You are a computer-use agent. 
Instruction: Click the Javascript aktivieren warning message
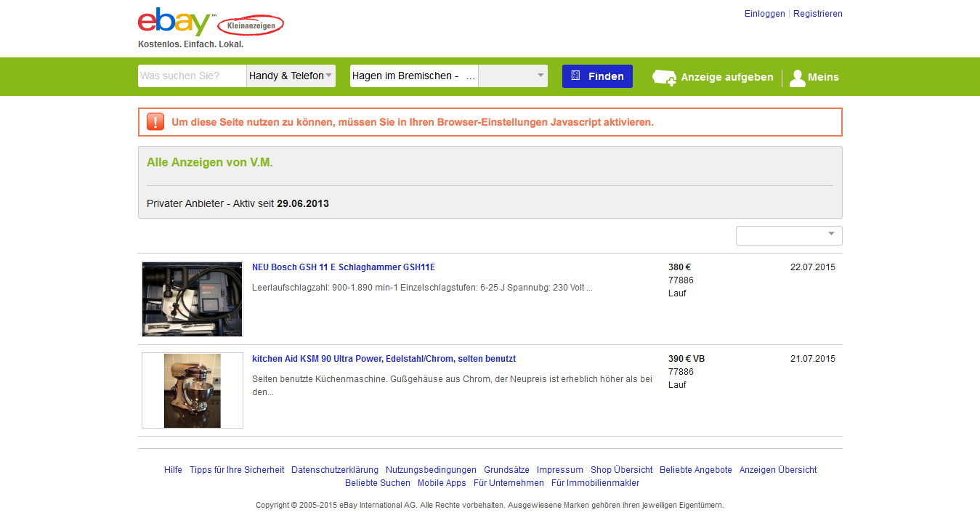[413, 122]
